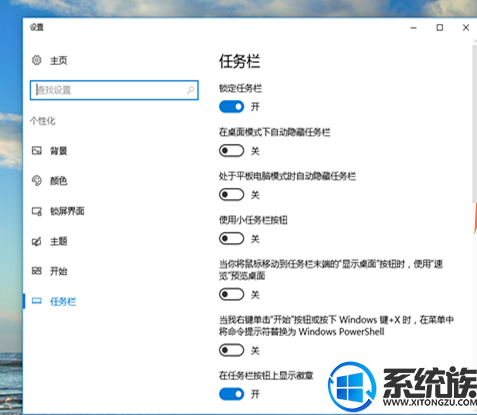Select 背景 in the sidebar

point(59,151)
